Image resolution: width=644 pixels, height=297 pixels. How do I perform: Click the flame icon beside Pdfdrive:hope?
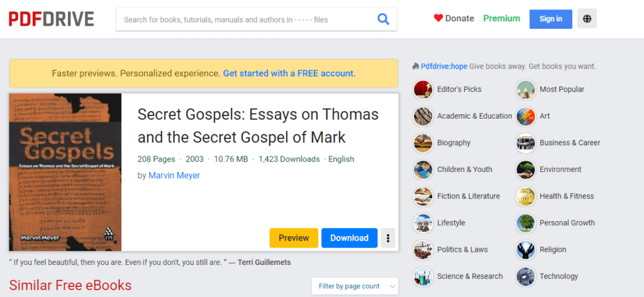tap(416, 66)
